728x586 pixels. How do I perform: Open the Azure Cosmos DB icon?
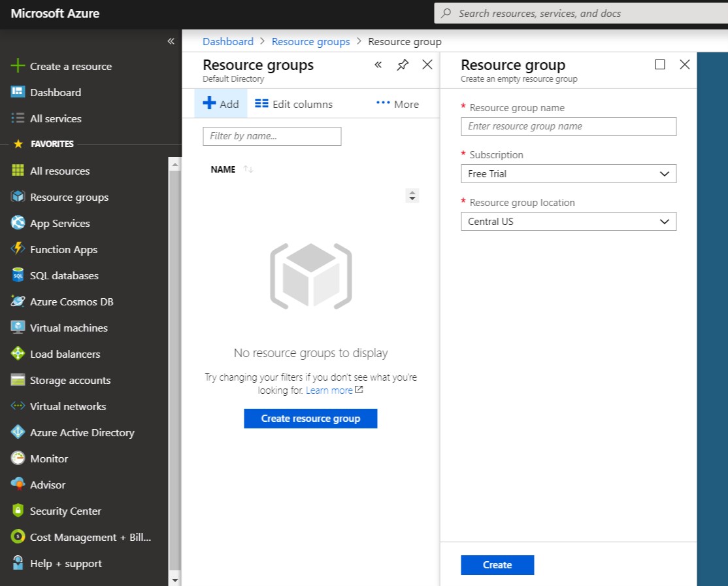click(x=18, y=302)
